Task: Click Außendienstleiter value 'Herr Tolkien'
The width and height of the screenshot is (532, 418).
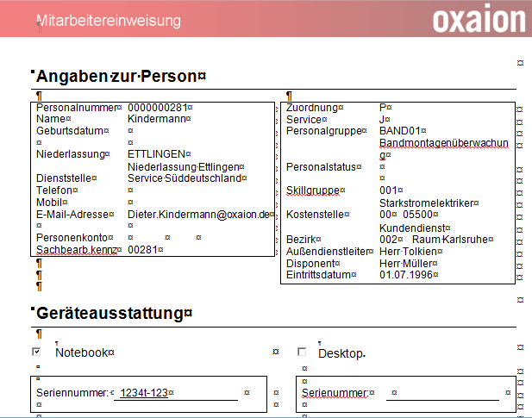Action: click(x=408, y=252)
